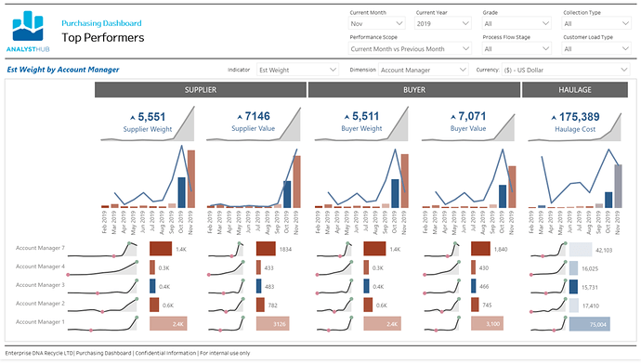Open the Current Month dropdown

[376, 24]
